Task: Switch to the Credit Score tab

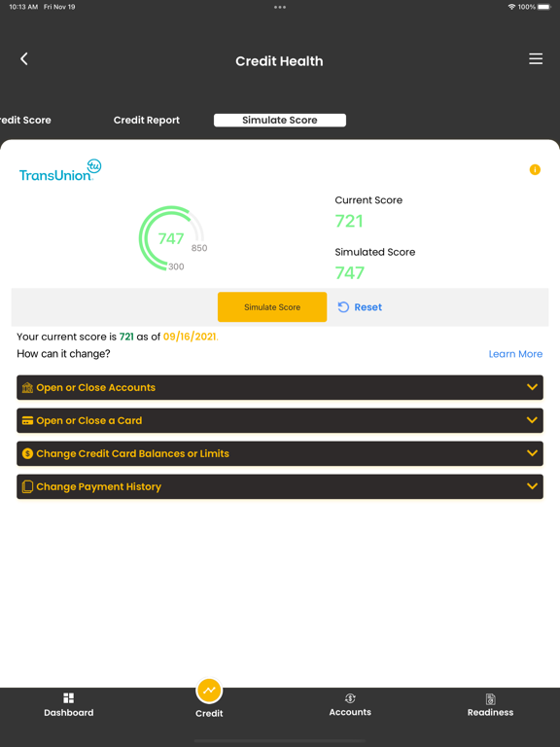Action: 25,120
